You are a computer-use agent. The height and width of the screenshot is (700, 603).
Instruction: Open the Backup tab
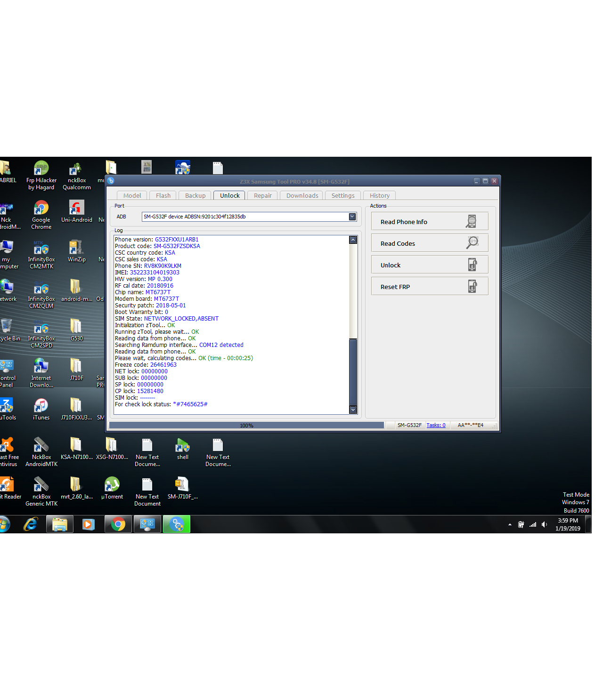[x=195, y=195]
